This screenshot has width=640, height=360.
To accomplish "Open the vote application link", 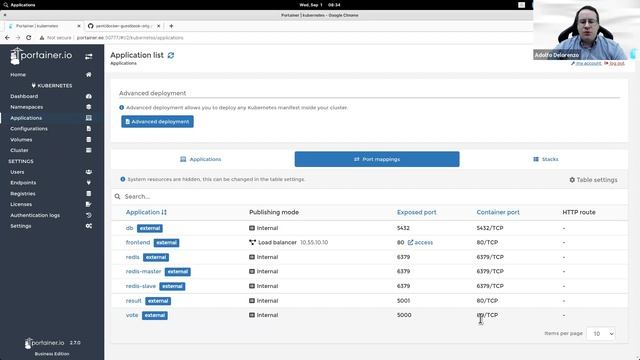I will tap(132, 315).
